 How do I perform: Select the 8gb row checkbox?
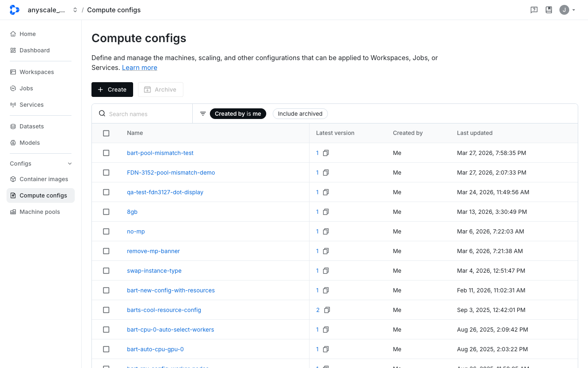[x=106, y=212]
